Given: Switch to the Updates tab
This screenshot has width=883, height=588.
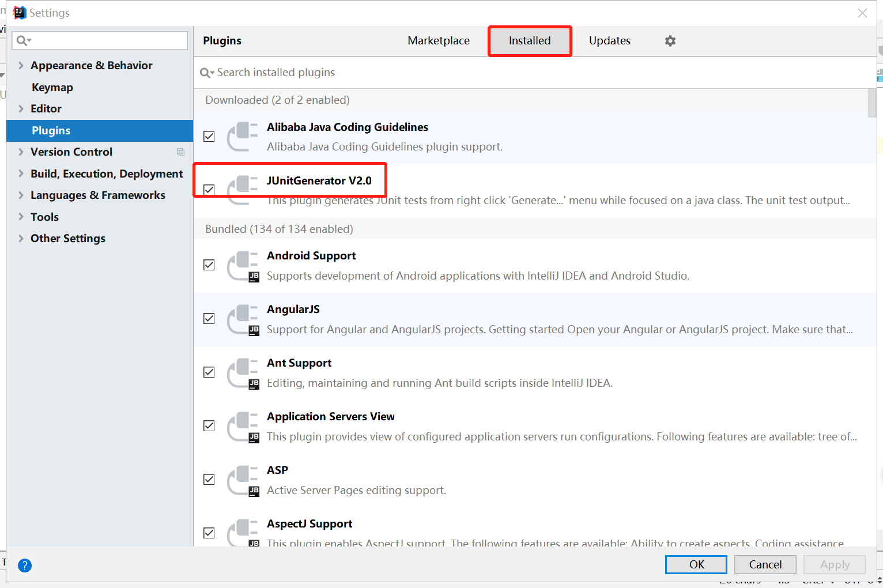Looking at the screenshot, I should [610, 41].
